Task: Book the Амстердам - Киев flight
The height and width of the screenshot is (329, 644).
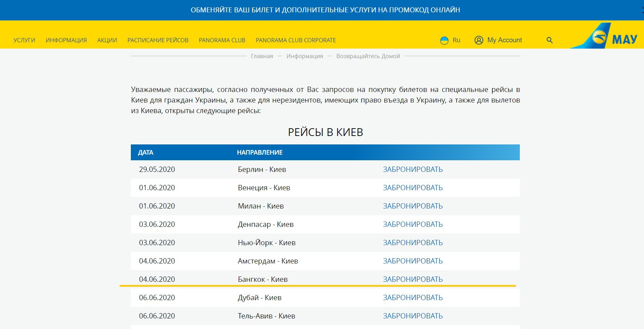Action: point(413,261)
